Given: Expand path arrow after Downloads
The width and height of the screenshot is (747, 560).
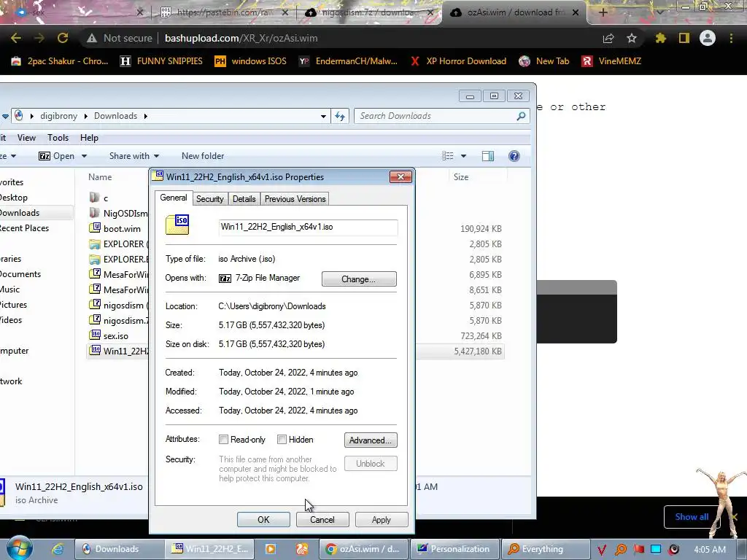Looking at the screenshot, I should tap(145, 116).
